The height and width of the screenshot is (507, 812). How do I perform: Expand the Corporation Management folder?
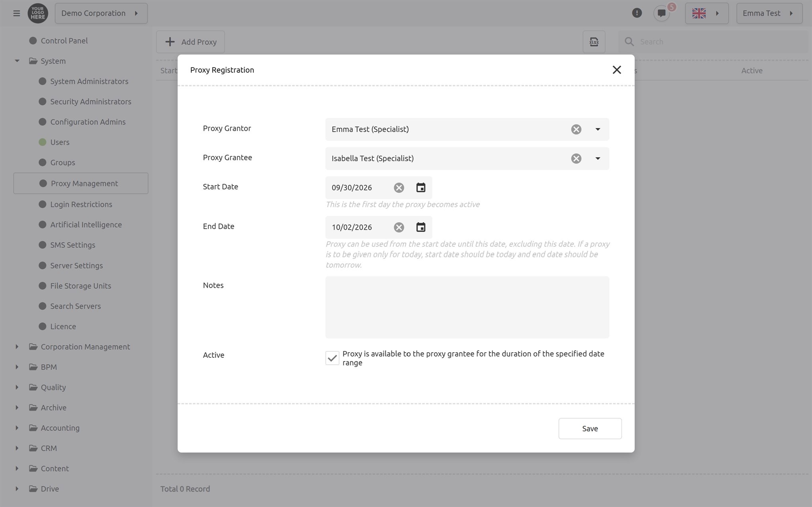point(17,347)
